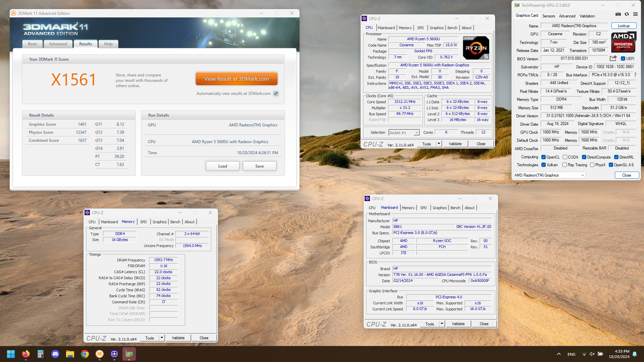
Task: Toggle the DirectML checkbox
Action: click(616, 157)
